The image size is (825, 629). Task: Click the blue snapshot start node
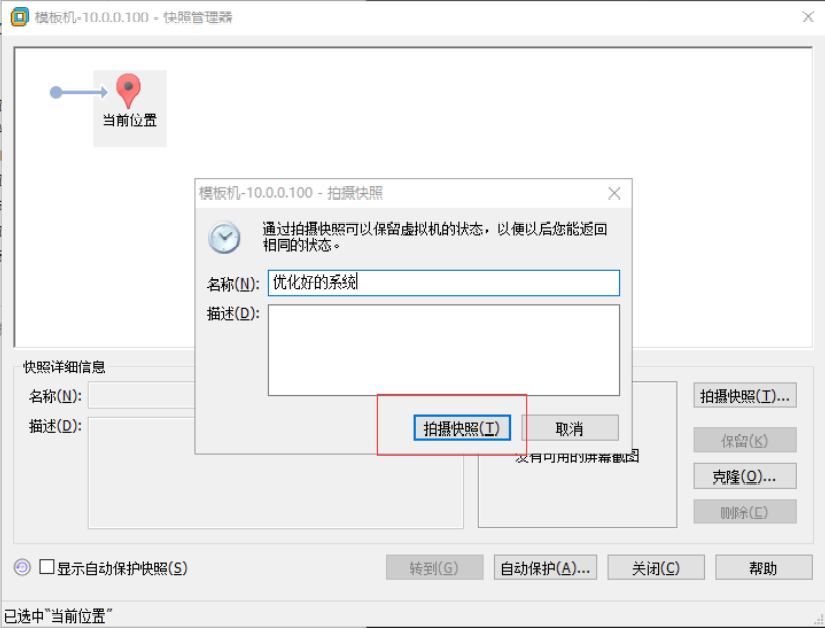point(56,93)
